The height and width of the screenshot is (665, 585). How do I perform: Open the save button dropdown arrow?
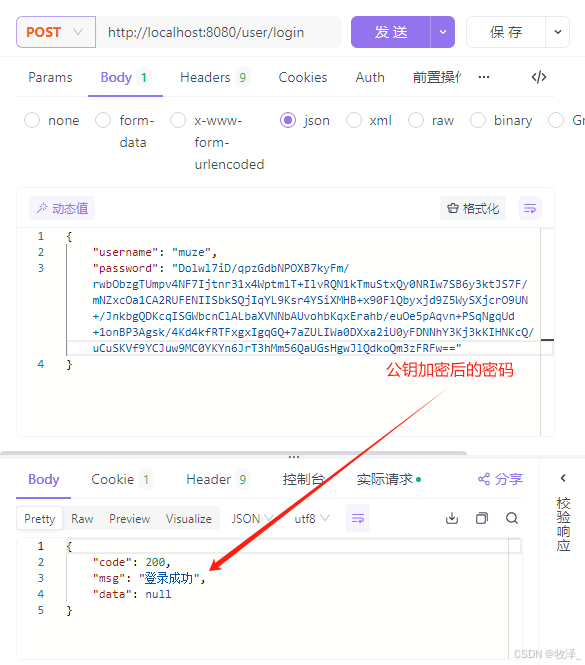[557, 32]
